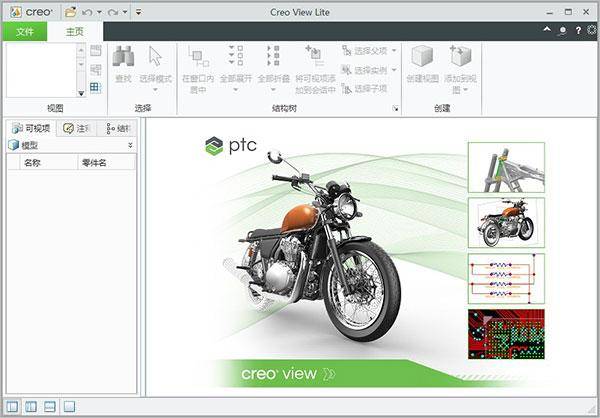The width and height of the screenshot is (600, 418).
Task: Click the 选择子项 button
Action: click(364, 89)
